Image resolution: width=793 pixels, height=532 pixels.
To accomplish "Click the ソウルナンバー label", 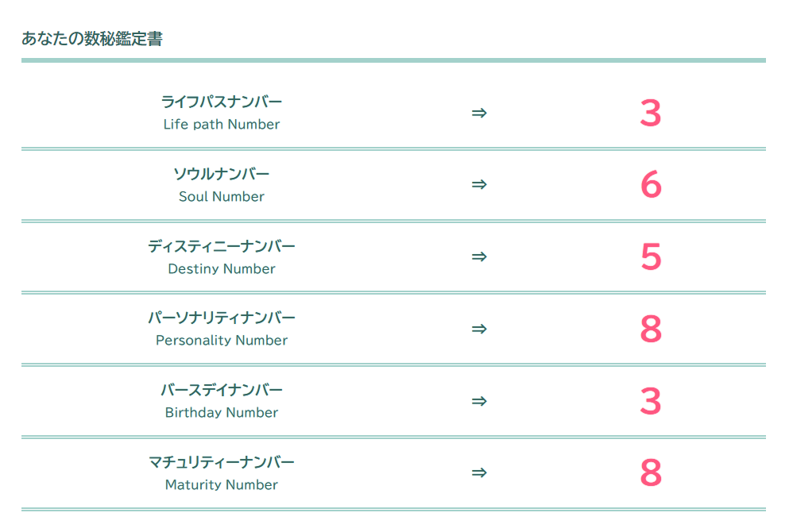I will coord(222,174).
